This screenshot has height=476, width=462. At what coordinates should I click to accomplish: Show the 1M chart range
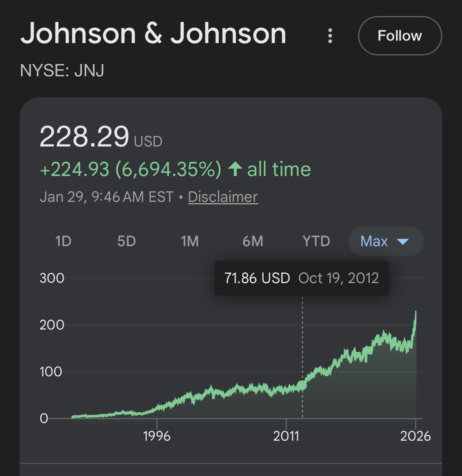(190, 241)
